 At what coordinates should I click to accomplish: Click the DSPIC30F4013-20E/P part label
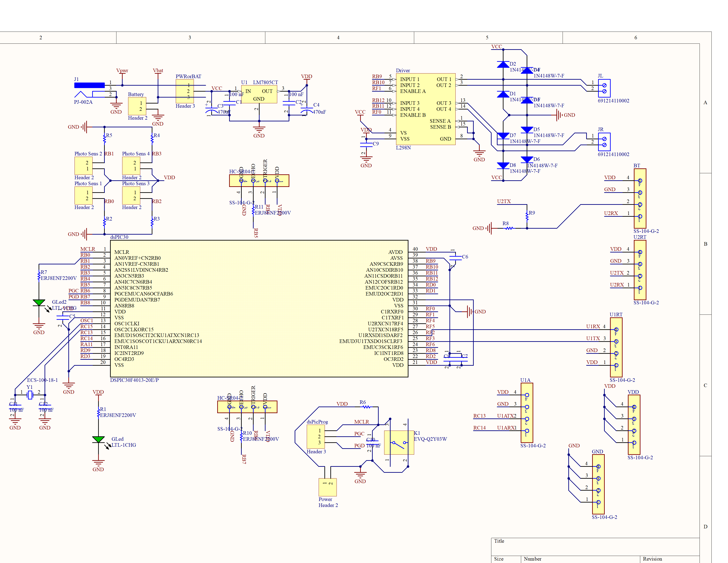[x=134, y=380]
